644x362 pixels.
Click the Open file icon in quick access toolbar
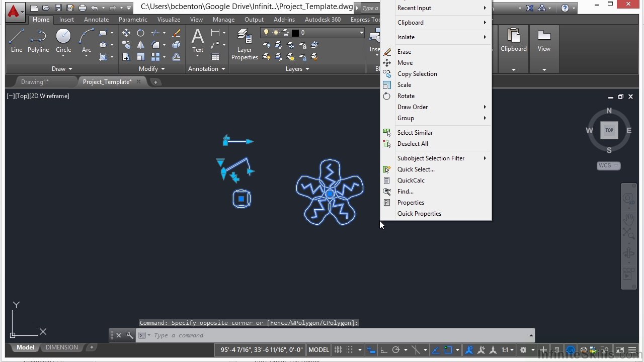tap(46, 8)
